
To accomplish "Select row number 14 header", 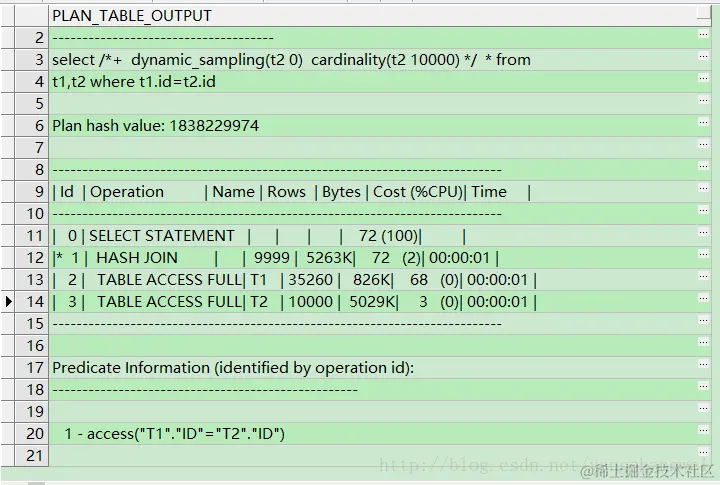I will point(31,302).
